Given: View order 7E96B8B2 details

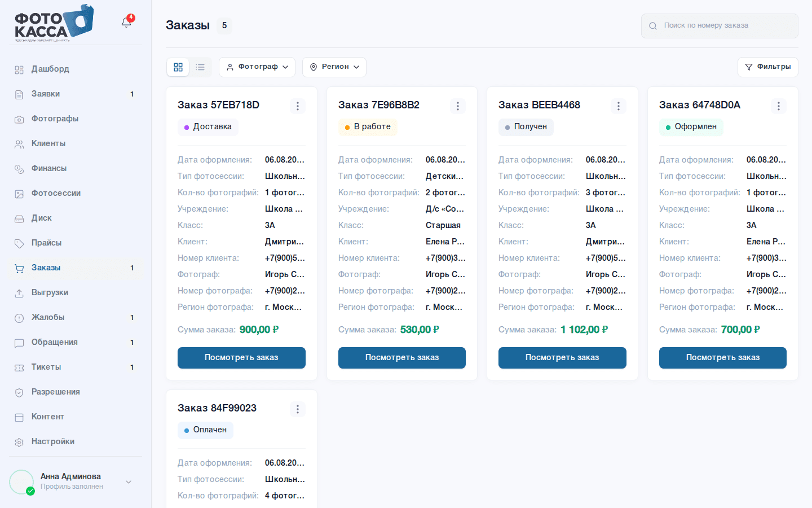Looking at the screenshot, I should coord(402,358).
